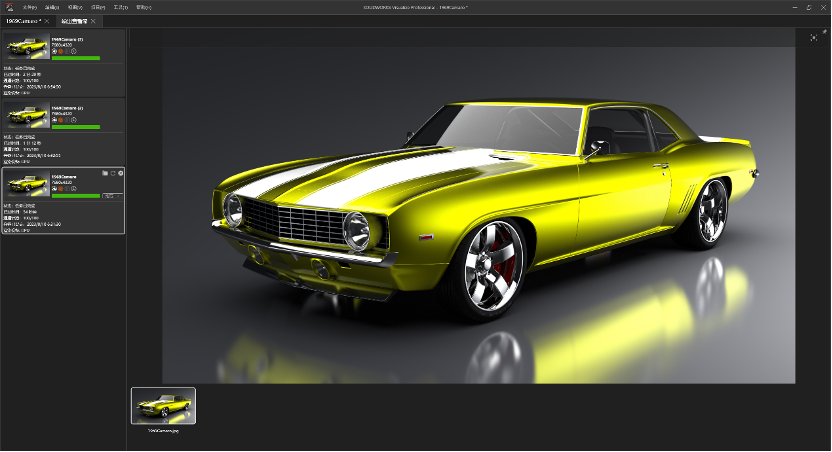Select the 1969Camaro.jpg thumbnail below the render
Screen dimensions: 832x452
coord(163,405)
